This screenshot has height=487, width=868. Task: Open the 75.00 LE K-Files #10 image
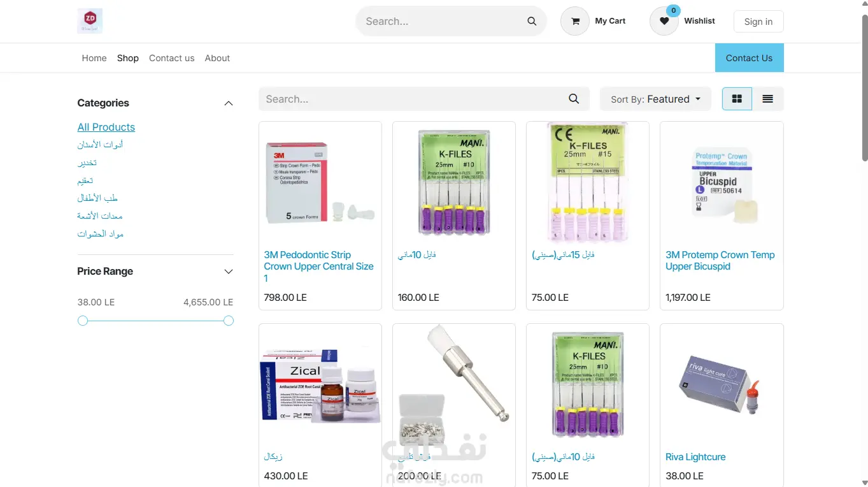coord(588,384)
